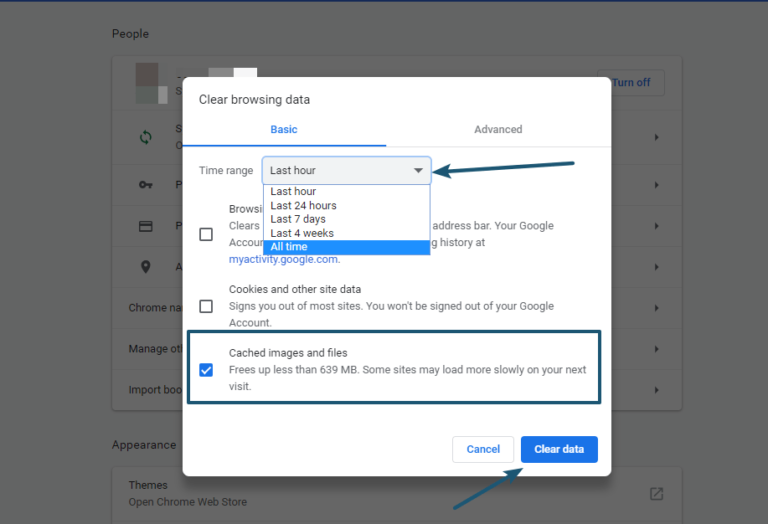Click the Turn off sync button
Viewport: 768px width, 524px height.
631,83
